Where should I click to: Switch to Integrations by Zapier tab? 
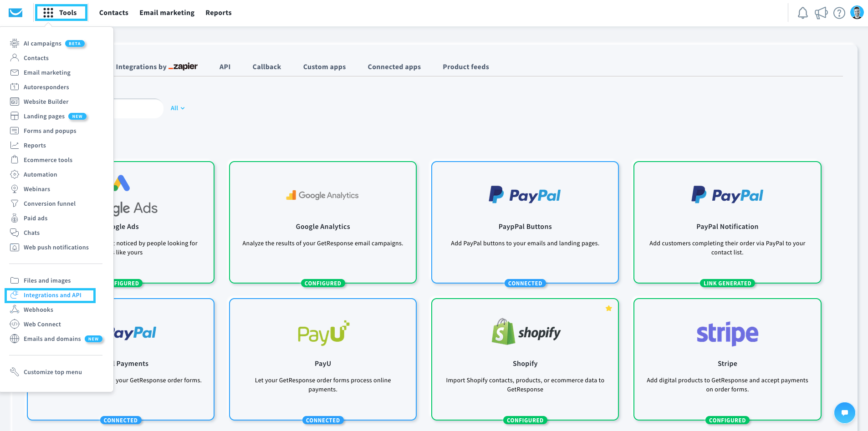(x=157, y=66)
